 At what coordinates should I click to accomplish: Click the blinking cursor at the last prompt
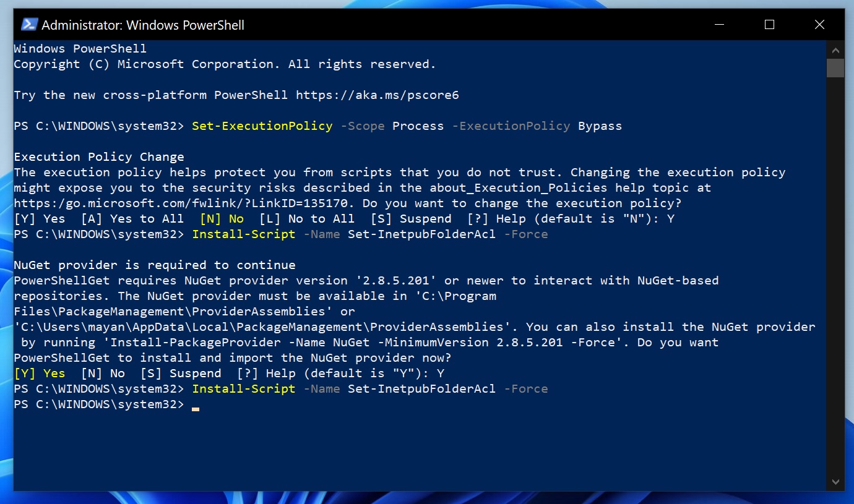click(x=196, y=408)
